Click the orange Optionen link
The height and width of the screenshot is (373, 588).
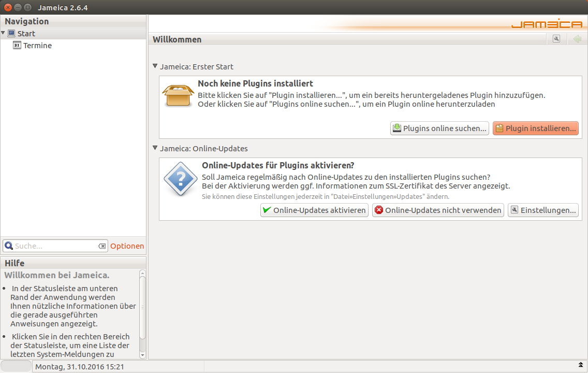[127, 246]
